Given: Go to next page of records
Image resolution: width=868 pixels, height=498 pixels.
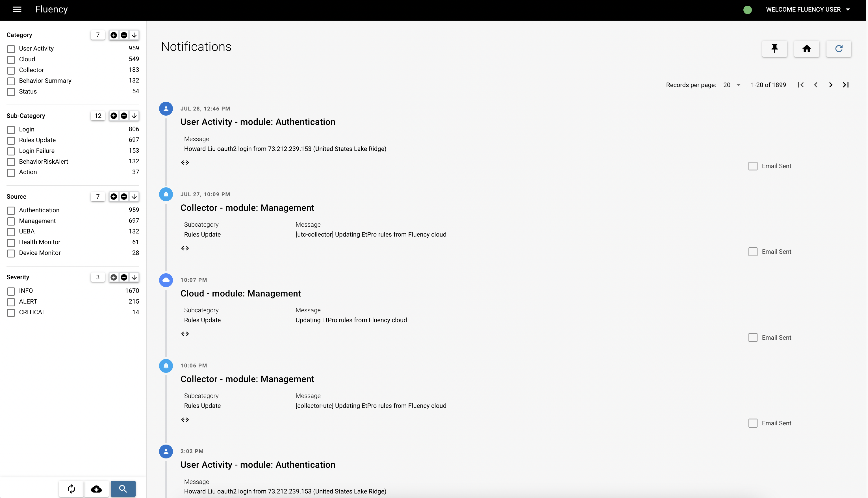Looking at the screenshot, I should coord(831,85).
